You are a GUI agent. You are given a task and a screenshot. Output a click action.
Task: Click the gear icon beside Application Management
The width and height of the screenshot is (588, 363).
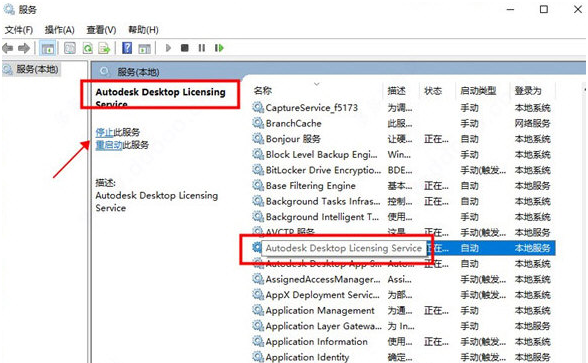point(258,310)
